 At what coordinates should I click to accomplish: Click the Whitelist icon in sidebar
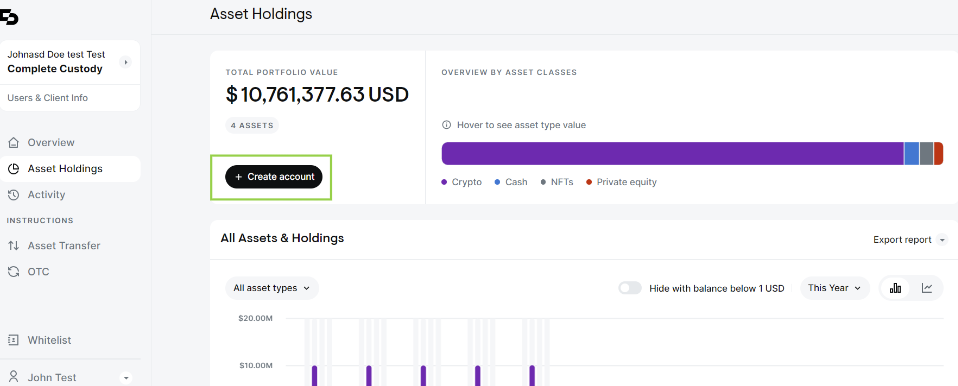coord(13,340)
